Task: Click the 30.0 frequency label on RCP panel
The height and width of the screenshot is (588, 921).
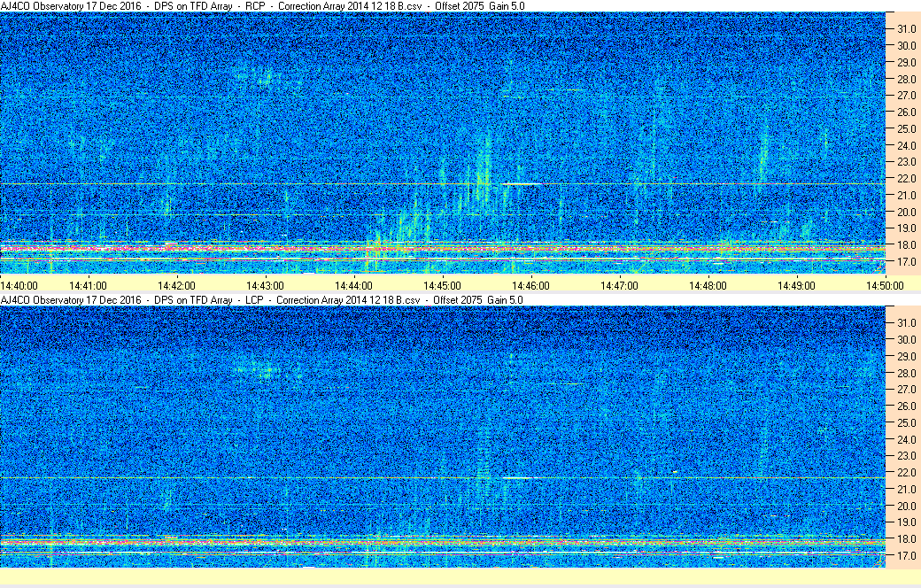Action: pyautogui.click(x=906, y=46)
